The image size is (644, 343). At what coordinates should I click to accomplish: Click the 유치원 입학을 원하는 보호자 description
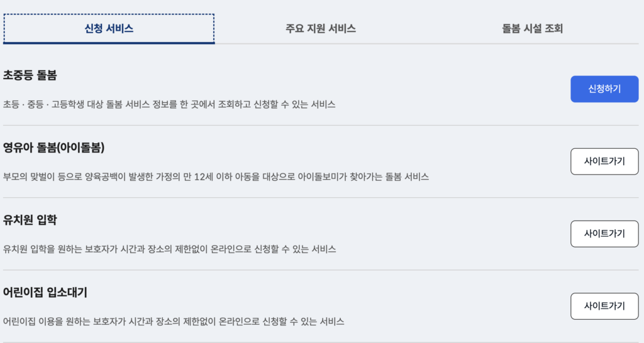(169, 249)
